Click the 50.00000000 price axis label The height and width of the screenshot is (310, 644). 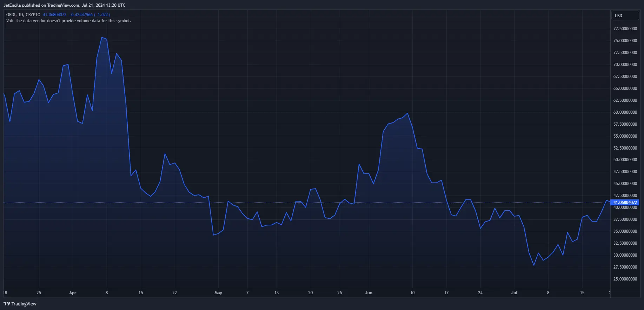[625, 160]
